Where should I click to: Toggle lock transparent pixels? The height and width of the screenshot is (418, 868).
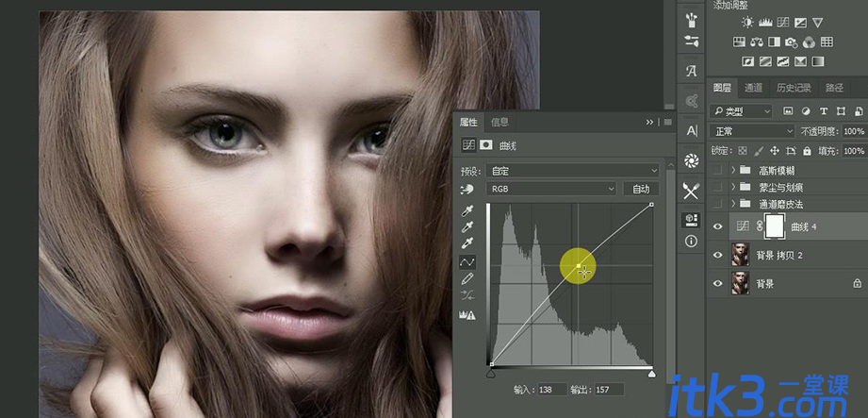pos(743,150)
